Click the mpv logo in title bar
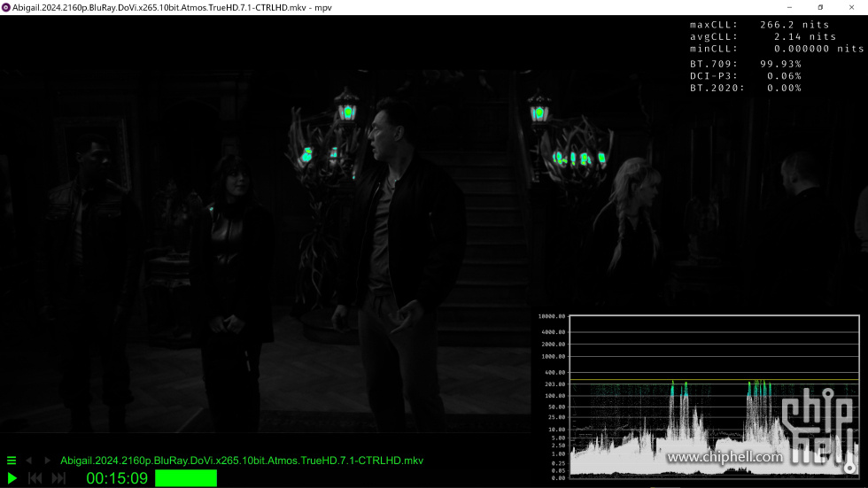The width and height of the screenshot is (868, 488). pos(6,7)
